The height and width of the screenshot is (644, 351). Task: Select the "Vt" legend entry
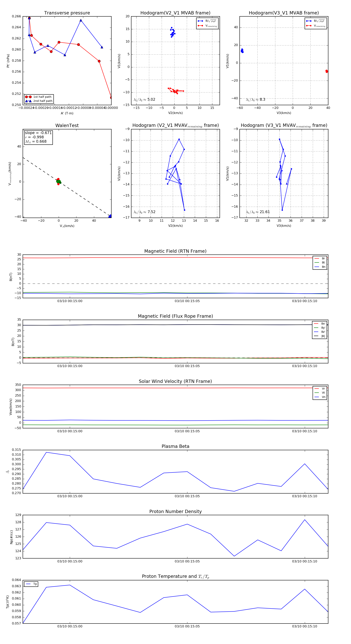[x=320, y=393]
